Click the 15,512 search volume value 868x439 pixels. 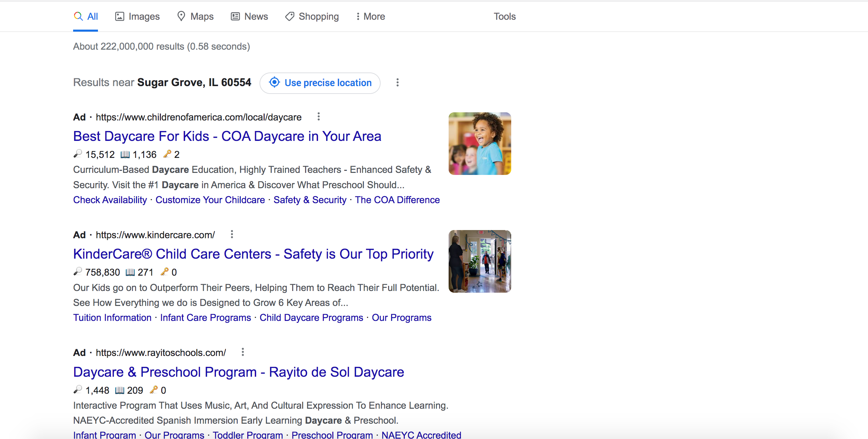click(100, 155)
